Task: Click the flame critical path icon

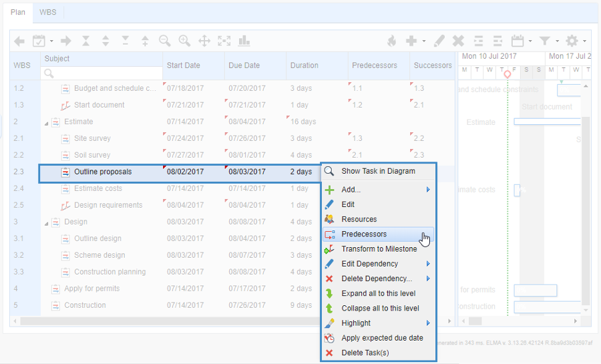Action: coord(392,41)
